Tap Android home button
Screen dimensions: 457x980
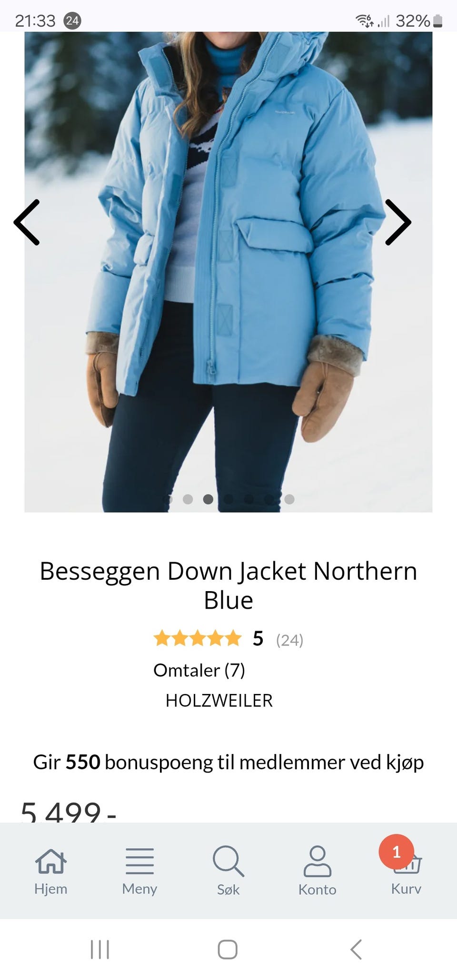point(228,949)
